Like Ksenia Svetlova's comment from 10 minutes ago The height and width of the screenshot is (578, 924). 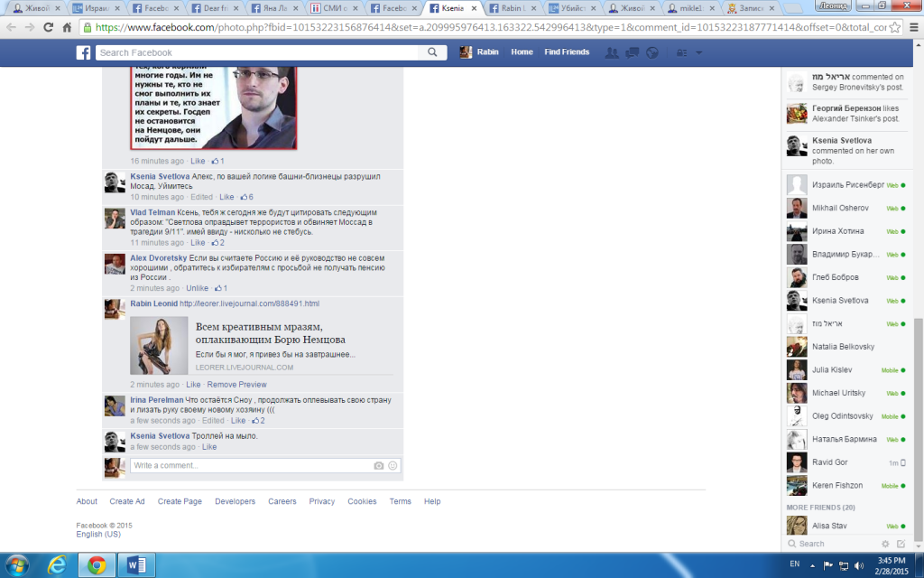point(226,197)
